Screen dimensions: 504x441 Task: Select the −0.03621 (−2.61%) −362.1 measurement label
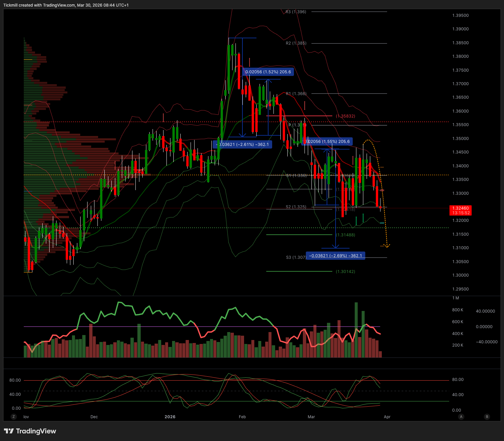pyautogui.click(x=242, y=145)
